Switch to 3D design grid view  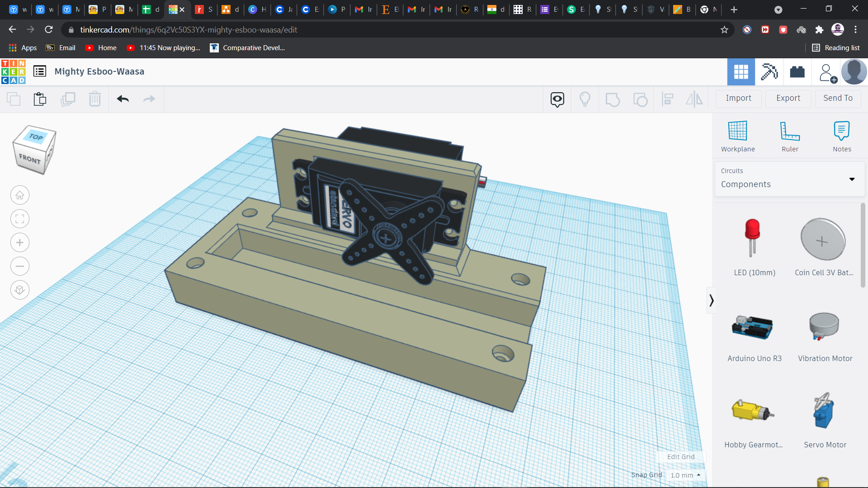741,72
